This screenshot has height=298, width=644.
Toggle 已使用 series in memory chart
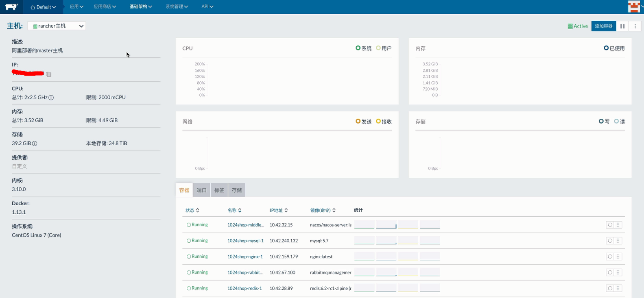click(x=614, y=48)
